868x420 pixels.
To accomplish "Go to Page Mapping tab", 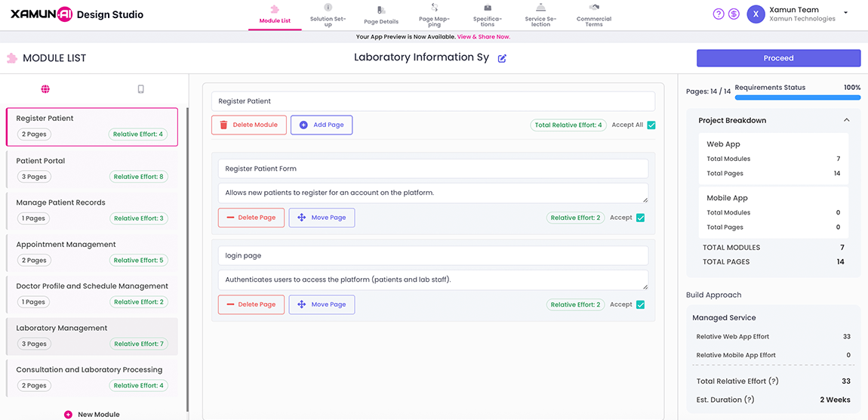I will click(435, 14).
